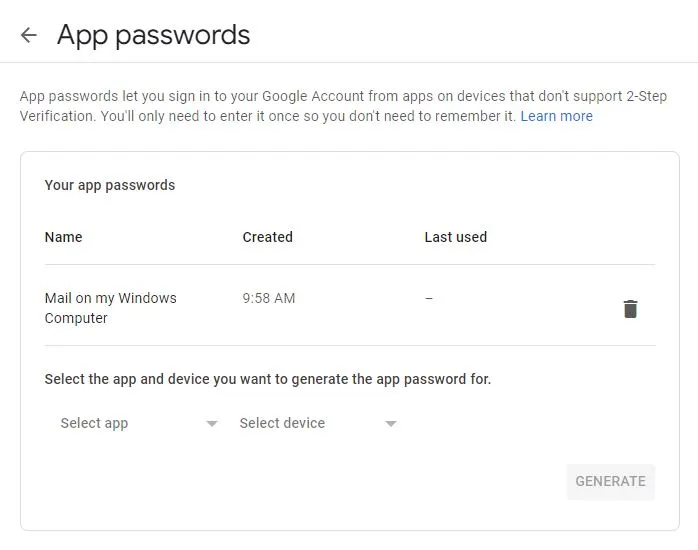This screenshot has width=698, height=550.
Task: Click the Select the app and device instruction
Action: 268,379
